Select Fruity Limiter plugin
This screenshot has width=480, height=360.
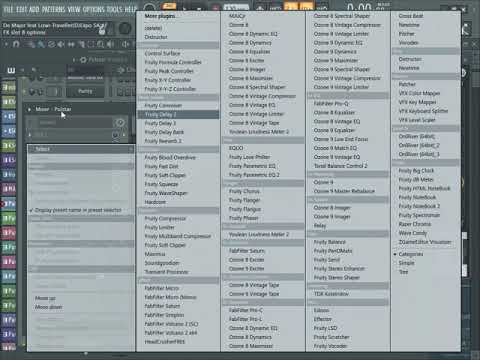point(160,227)
